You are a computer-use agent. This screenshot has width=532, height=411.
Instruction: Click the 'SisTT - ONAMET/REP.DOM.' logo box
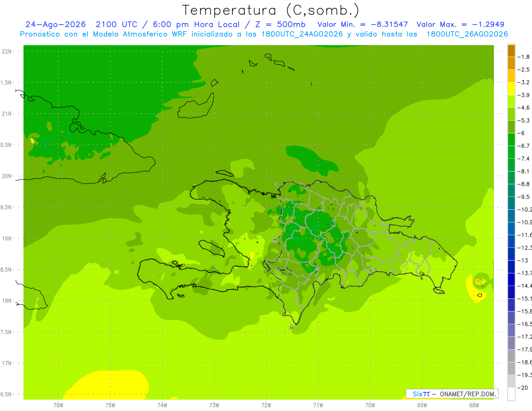tap(452, 394)
